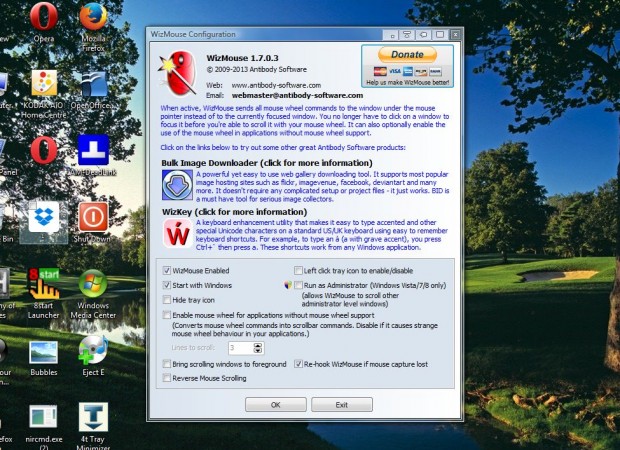Click the Bulk Image Downloader icon

pos(177,185)
